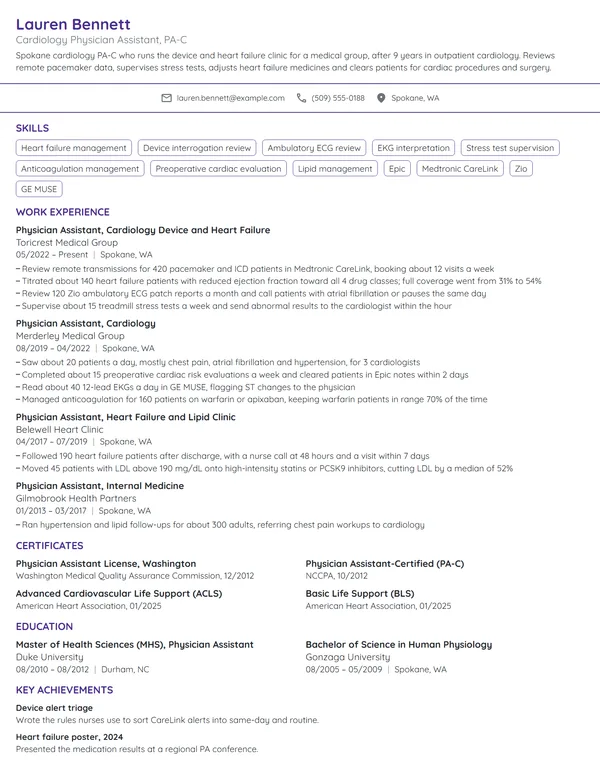Click the bullet about warfarin or apixaban anticoagulation
Screen dimensions: 600x776
point(251,399)
